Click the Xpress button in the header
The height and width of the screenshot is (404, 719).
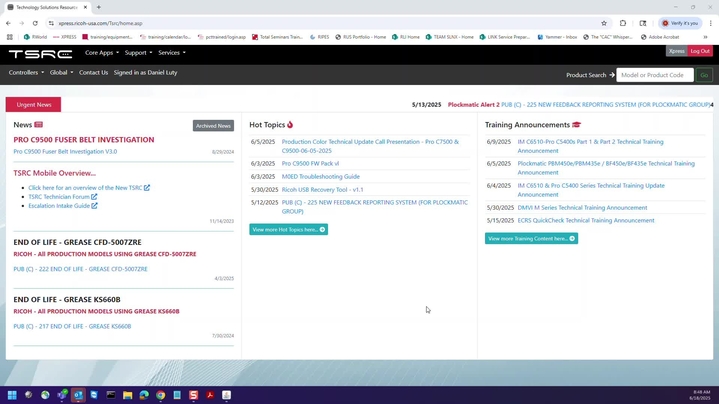[x=676, y=51]
